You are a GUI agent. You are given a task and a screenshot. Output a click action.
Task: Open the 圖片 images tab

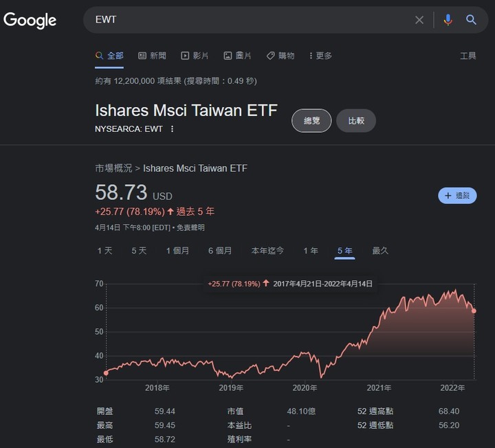(237, 56)
